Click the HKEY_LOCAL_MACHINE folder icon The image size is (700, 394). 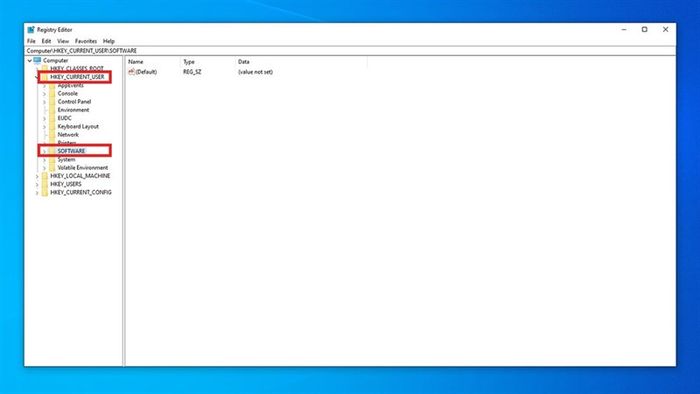[x=45, y=176]
